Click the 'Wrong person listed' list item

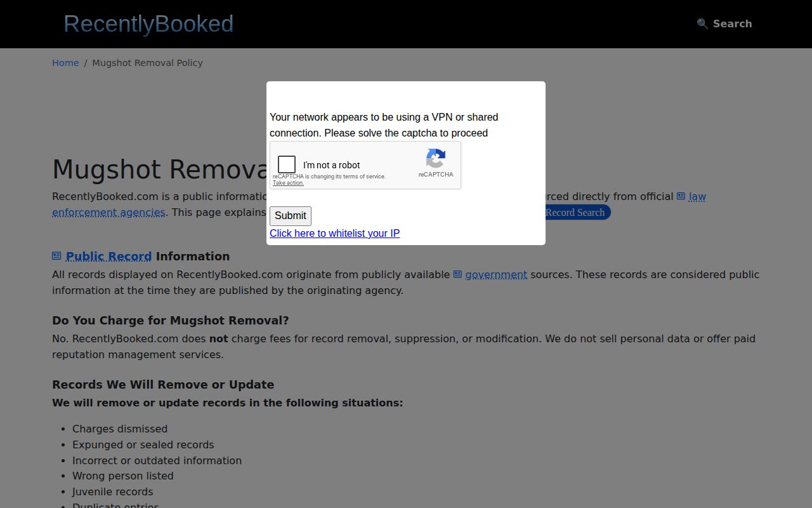coord(123,476)
